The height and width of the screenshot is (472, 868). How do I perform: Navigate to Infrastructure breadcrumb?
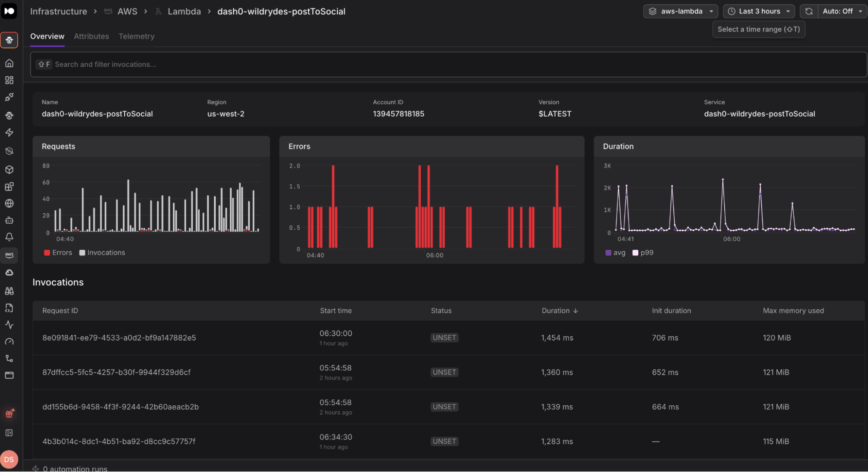click(59, 12)
